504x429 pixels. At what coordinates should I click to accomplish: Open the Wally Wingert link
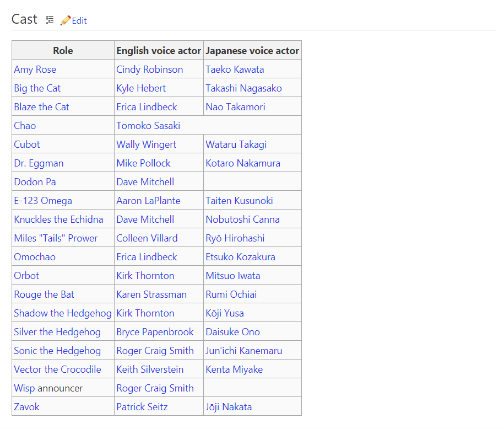(147, 144)
